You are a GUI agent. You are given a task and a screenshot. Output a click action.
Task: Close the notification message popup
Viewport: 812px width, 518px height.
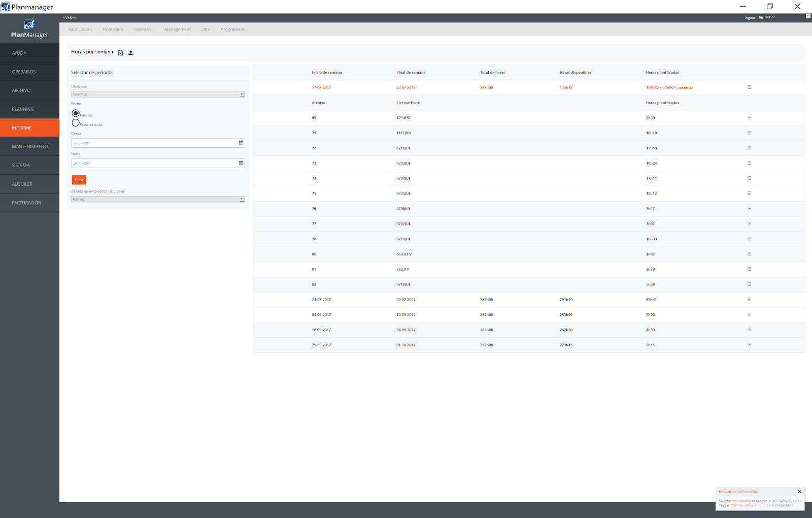[799, 492]
